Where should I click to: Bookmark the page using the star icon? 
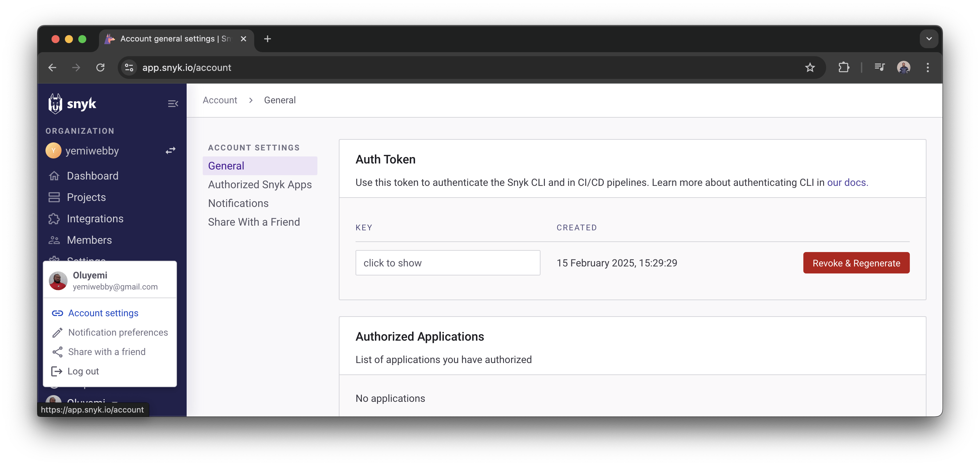tap(810, 67)
